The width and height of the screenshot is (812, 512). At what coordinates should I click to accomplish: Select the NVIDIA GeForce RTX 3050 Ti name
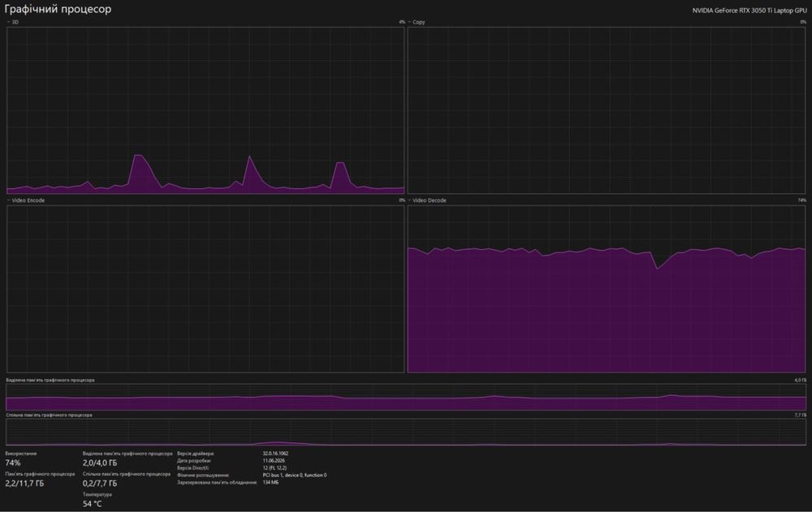click(x=749, y=11)
